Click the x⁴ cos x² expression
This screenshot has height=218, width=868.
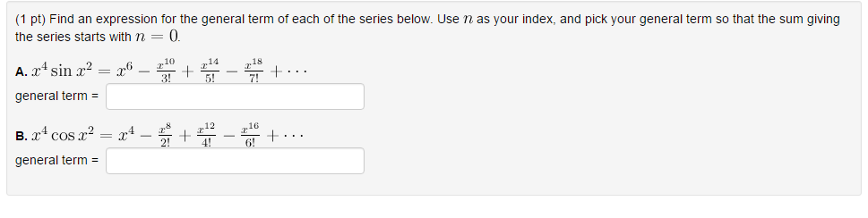62,134
